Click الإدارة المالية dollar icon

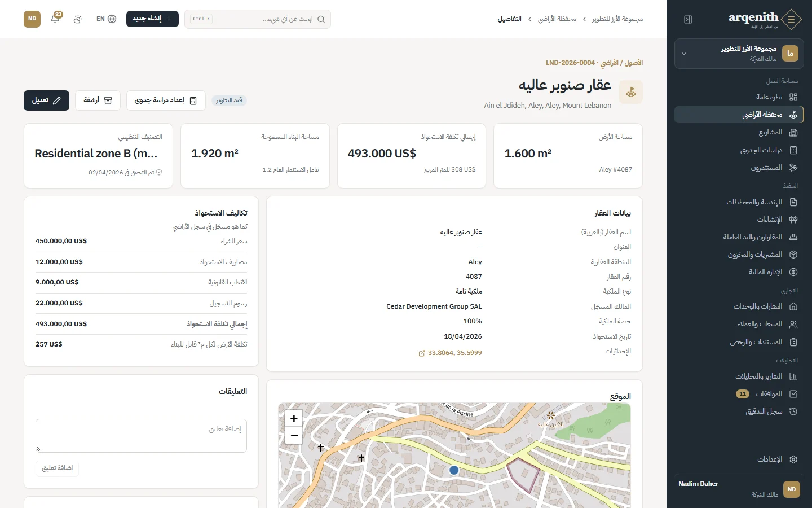point(793,272)
